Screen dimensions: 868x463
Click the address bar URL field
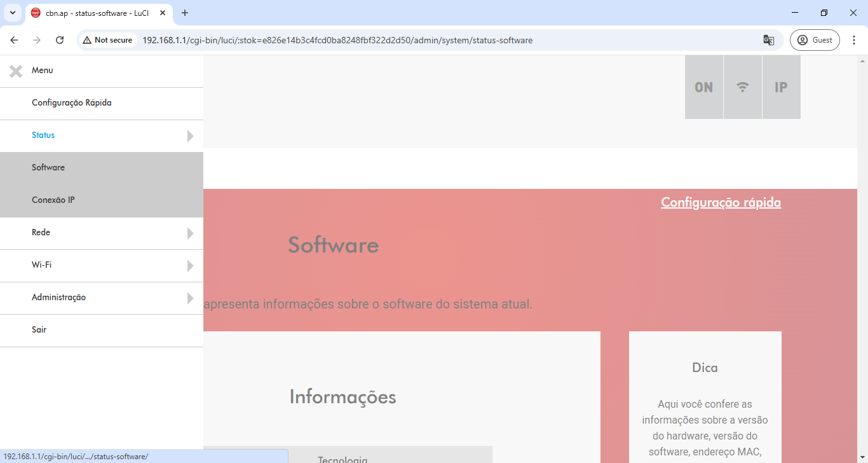[x=381, y=40]
